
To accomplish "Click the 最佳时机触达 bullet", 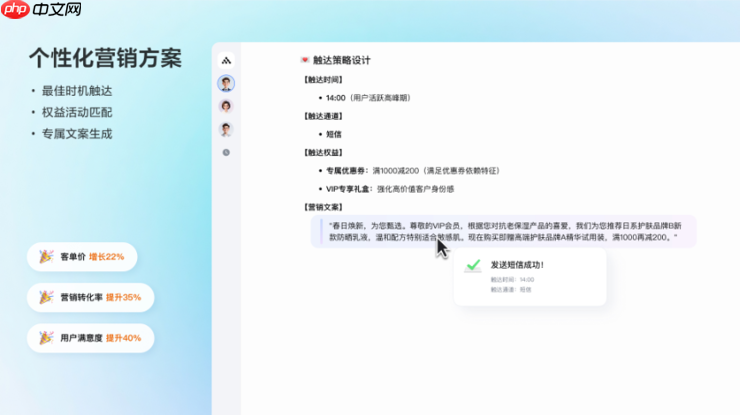I will click(x=77, y=91).
